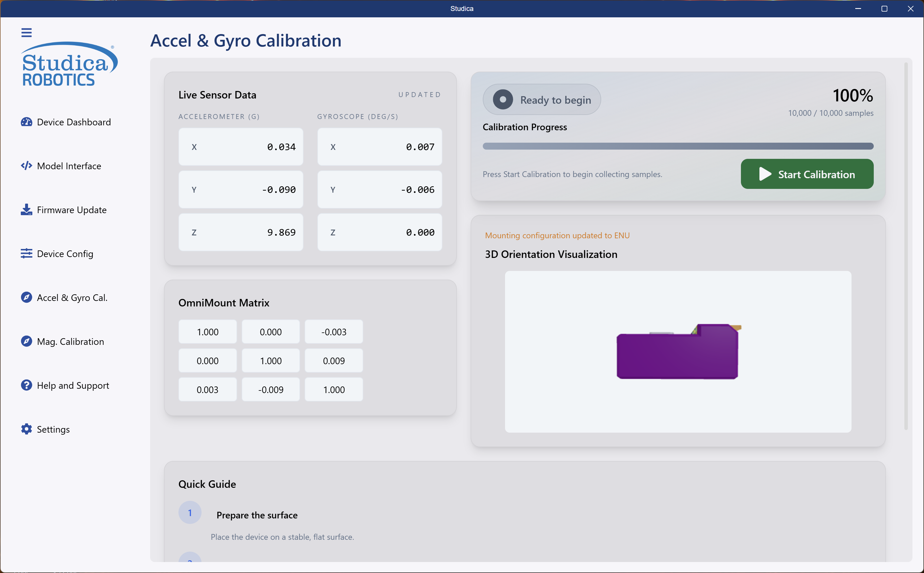Click Quick Guide step 1 badge
The height and width of the screenshot is (573, 924).
coord(190,513)
